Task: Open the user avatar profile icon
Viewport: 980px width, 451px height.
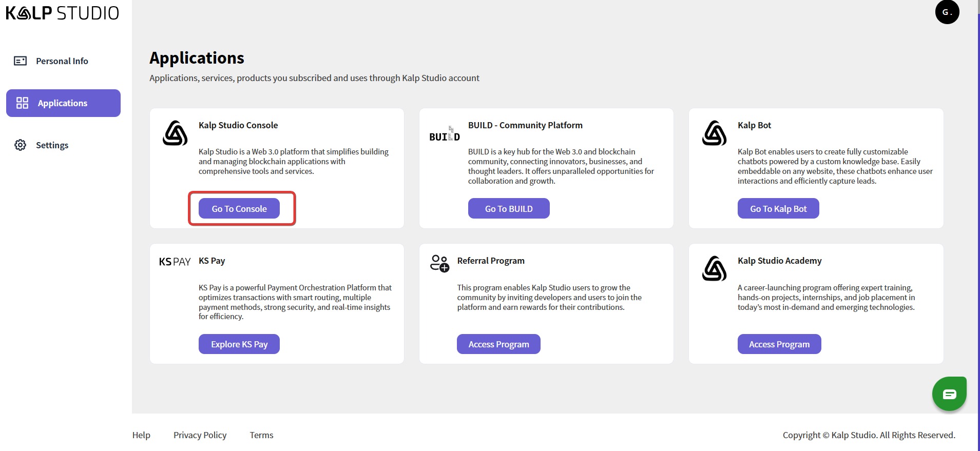Action: (947, 12)
